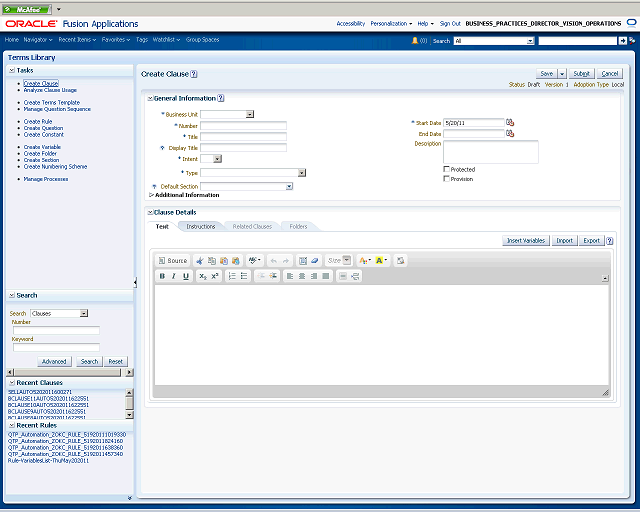Image resolution: width=640 pixels, height=512 pixels.
Task: Open the global Search category dropdown
Action: tap(530, 41)
